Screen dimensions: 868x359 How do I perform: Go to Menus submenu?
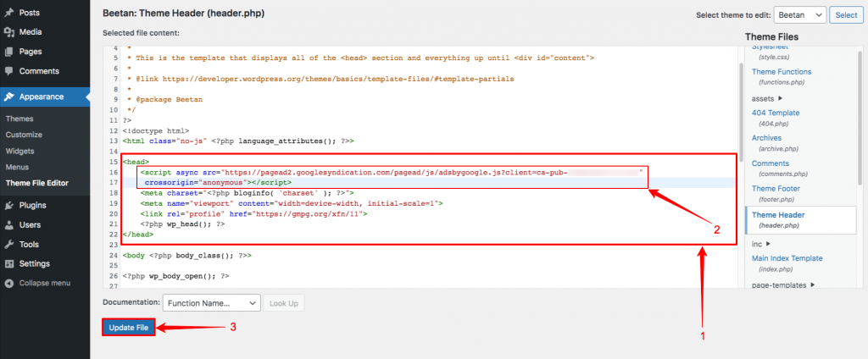click(17, 167)
